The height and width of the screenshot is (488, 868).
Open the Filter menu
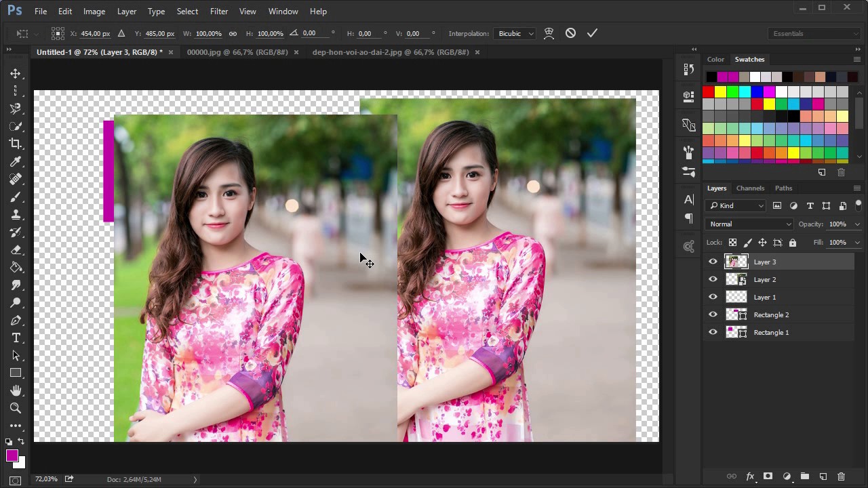(219, 12)
